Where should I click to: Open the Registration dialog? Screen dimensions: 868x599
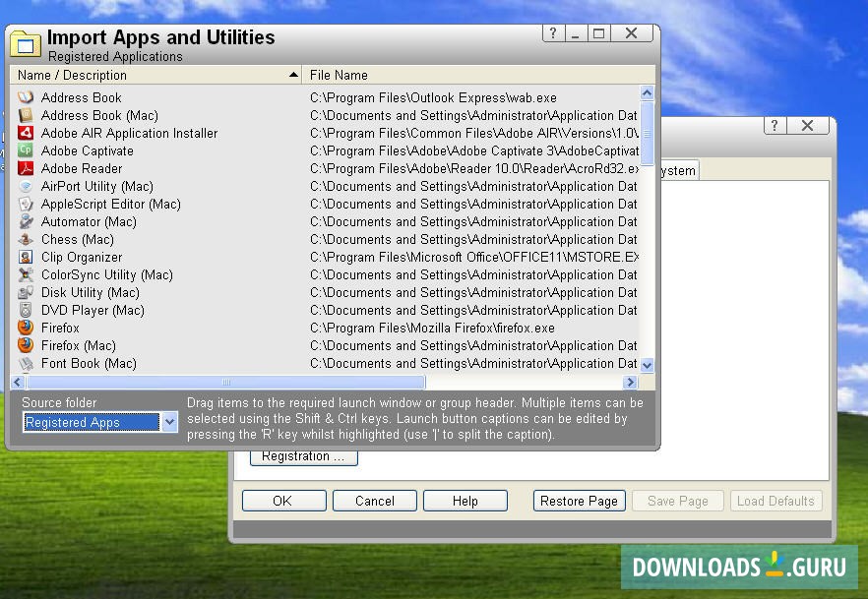tap(302, 456)
